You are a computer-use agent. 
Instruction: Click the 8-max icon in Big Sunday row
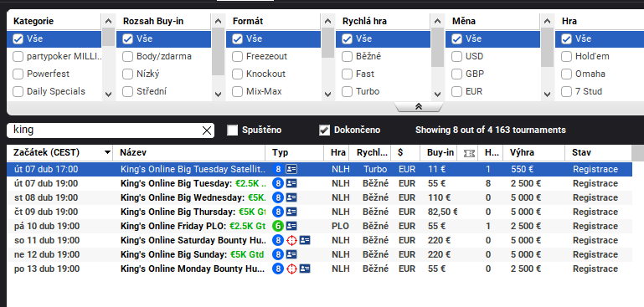[278, 254]
